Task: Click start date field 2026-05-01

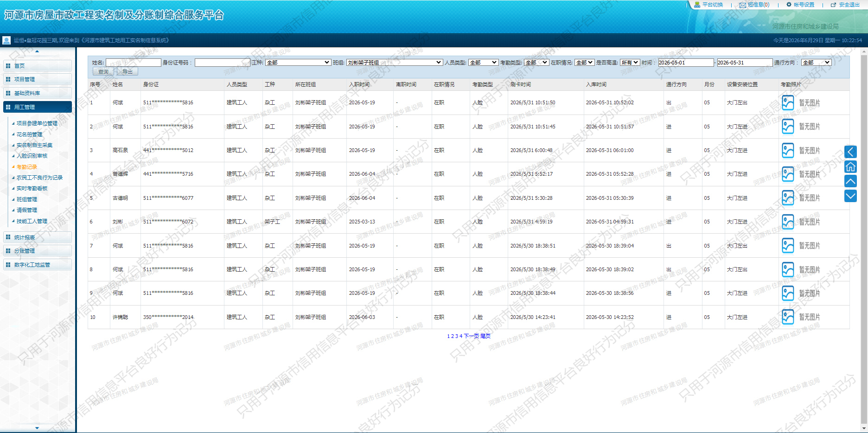Action: coord(686,62)
